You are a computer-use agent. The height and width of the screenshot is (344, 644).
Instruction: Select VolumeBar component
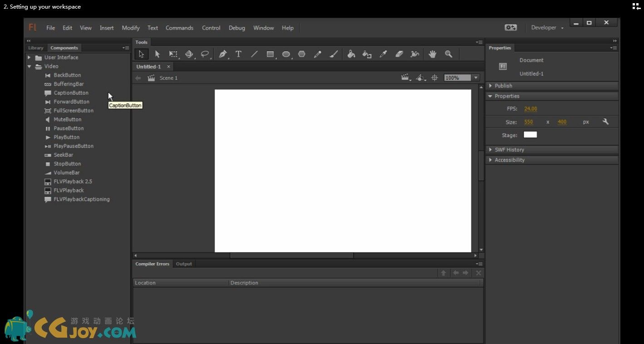pyautogui.click(x=67, y=172)
